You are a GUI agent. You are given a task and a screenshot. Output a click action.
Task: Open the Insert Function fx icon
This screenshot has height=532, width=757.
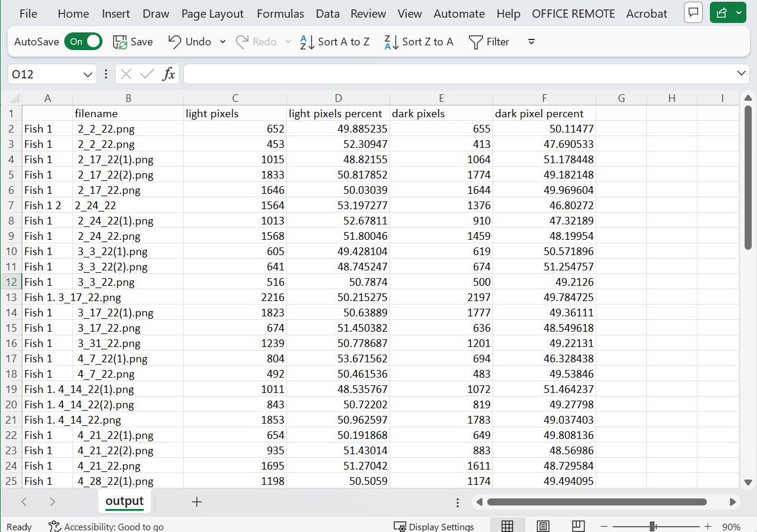[x=169, y=73]
